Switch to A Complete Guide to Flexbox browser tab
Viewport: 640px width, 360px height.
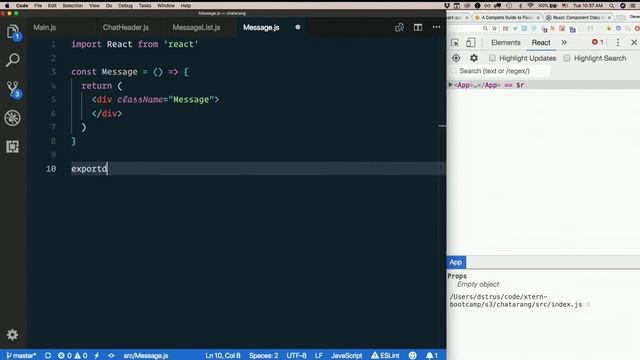507,18
